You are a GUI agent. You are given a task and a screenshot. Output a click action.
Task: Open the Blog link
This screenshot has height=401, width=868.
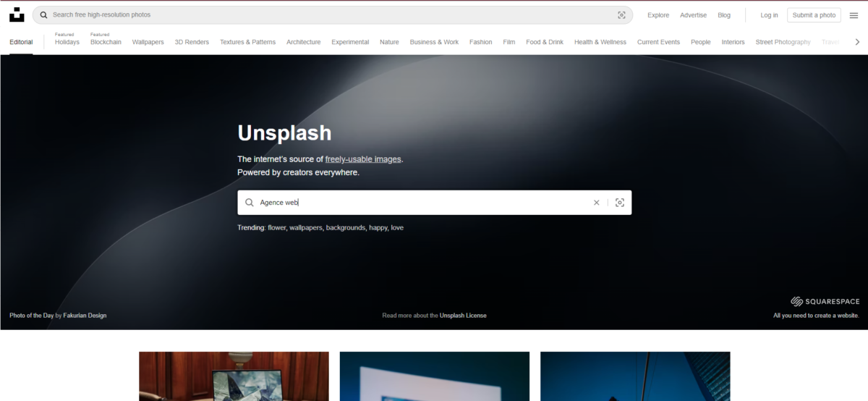coord(724,15)
